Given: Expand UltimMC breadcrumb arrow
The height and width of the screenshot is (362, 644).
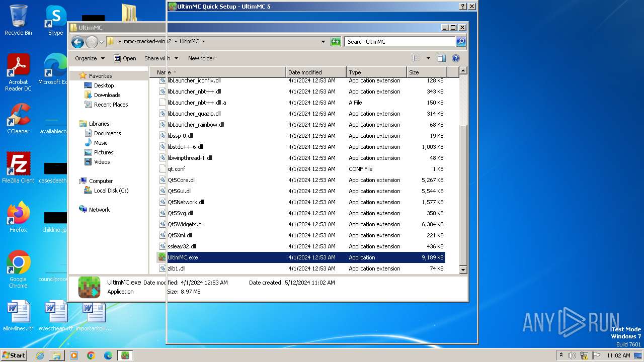Looking at the screenshot, I should tap(203, 42).
